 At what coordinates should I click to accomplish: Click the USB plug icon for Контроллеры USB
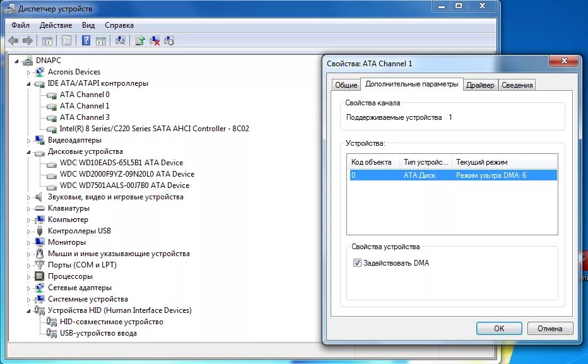tap(40, 231)
